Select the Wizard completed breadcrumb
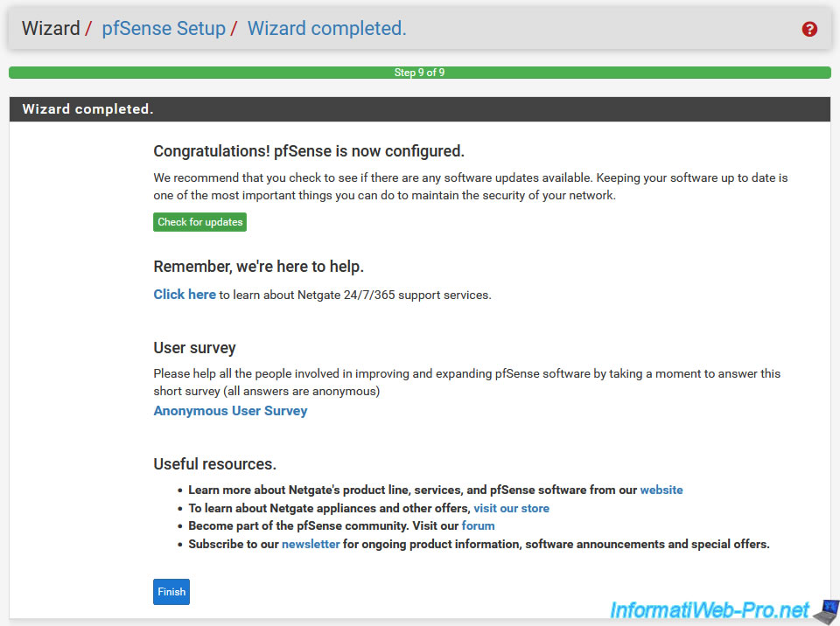The width and height of the screenshot is (840, 626). (326, 28)
